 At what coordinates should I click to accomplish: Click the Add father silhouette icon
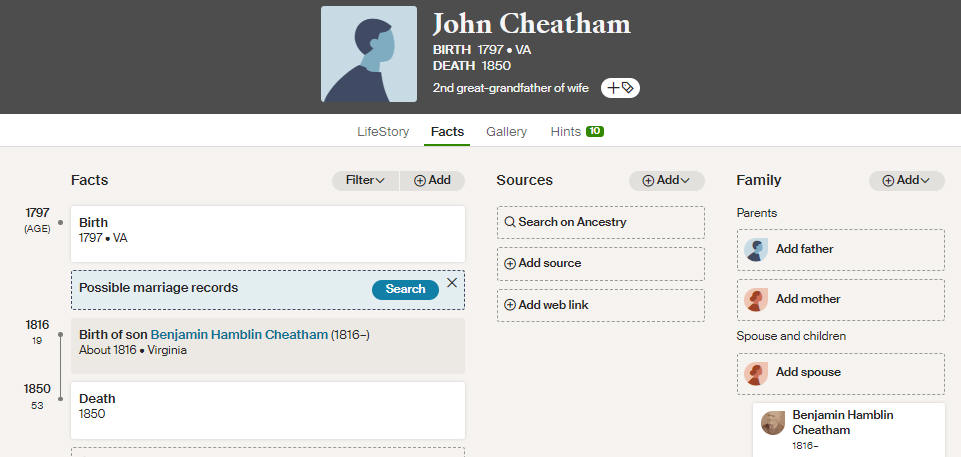(x=756, y=249)
